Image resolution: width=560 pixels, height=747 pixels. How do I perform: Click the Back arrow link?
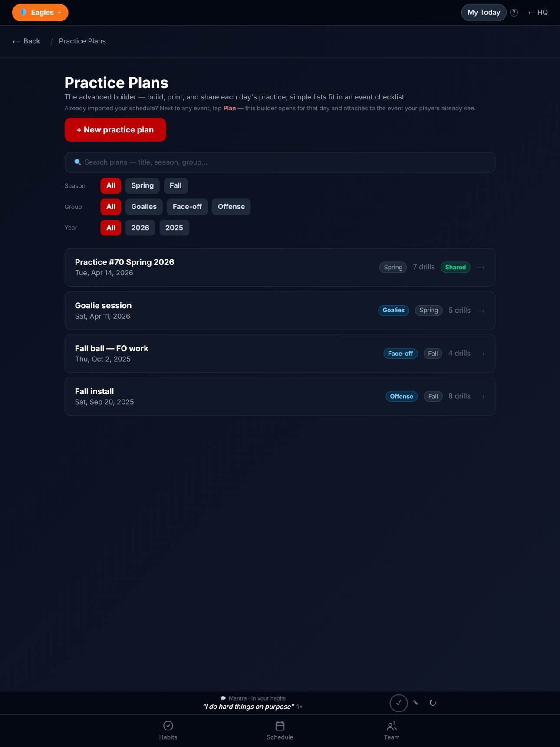click(26, 41)
